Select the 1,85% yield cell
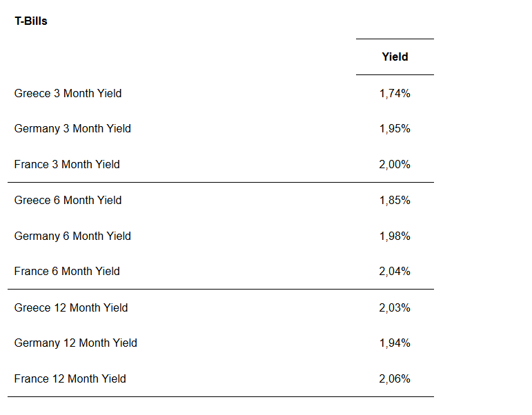 pos(395,201)
